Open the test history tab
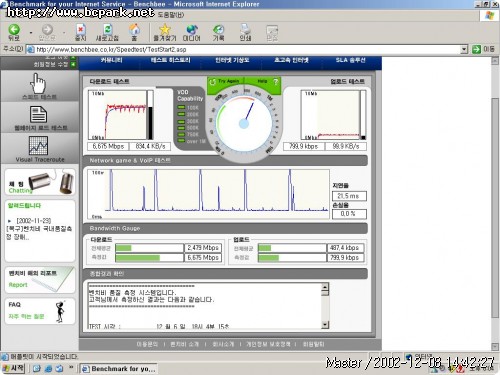The image size is (500, 375). tap(170, 60)
